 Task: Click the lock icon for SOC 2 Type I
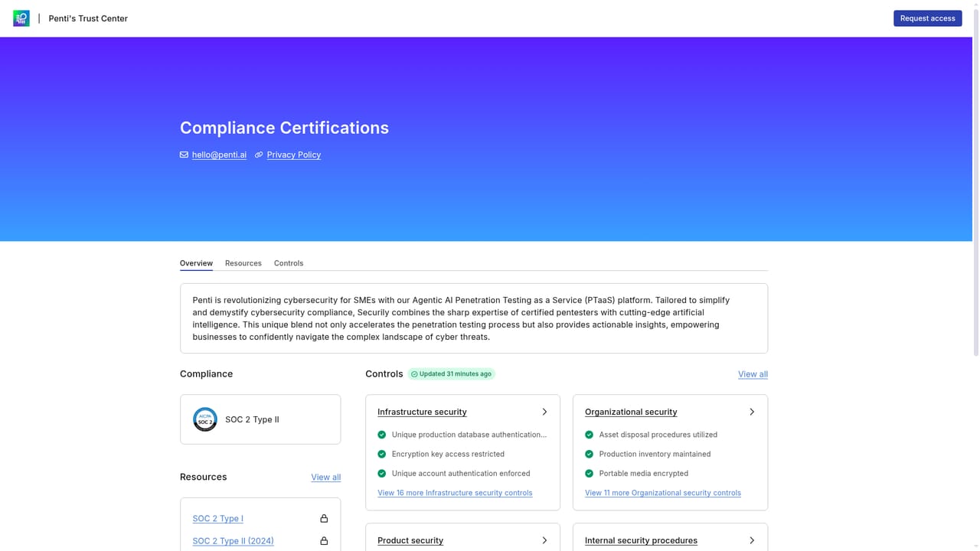[324, 519]
